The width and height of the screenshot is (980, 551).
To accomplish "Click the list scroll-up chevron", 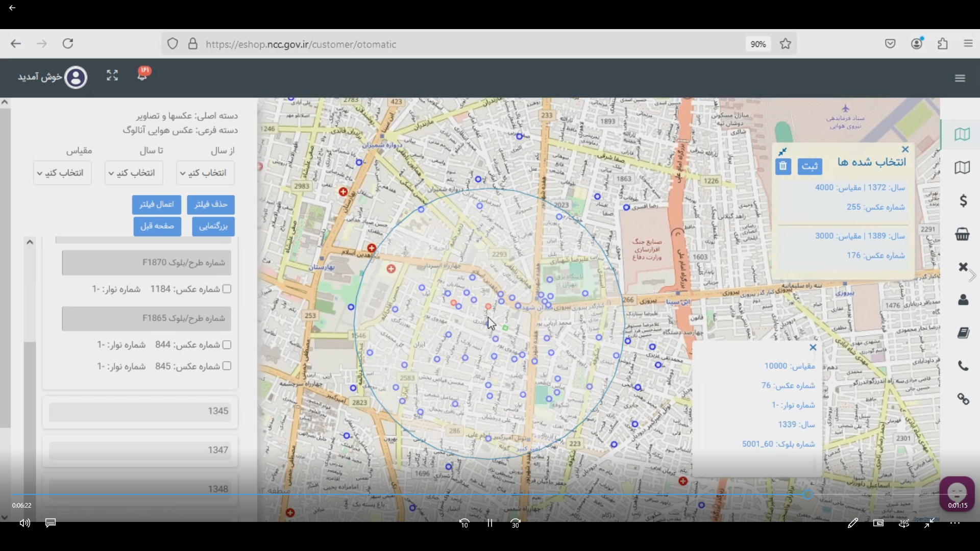I will click(30, 242).
